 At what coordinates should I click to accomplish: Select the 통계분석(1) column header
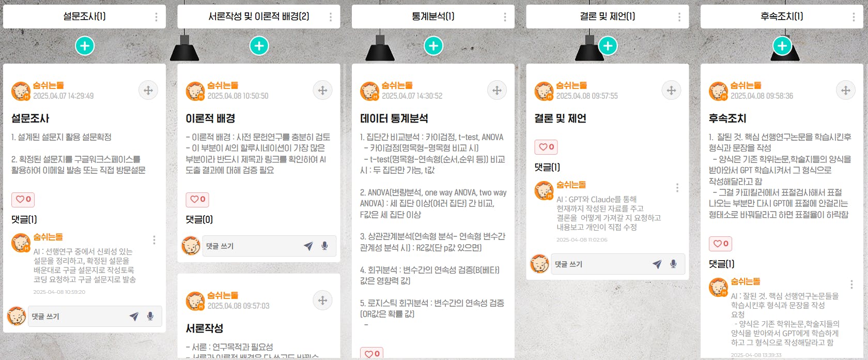pos(433,17)
